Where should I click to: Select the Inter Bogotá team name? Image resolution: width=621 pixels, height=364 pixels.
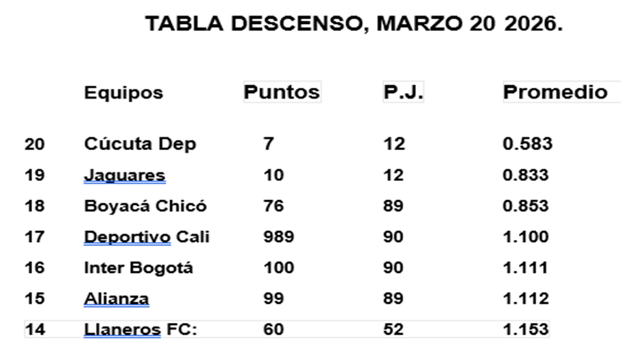click(138, 268)
